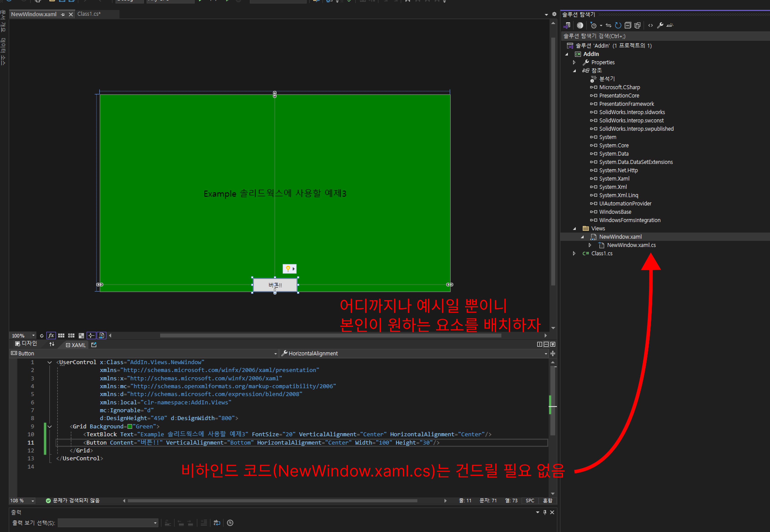Image resolution: width=770 pixels, height=532 pixels.
Task: Show the snap grid in designer toolbar
Action: point(61,336)
